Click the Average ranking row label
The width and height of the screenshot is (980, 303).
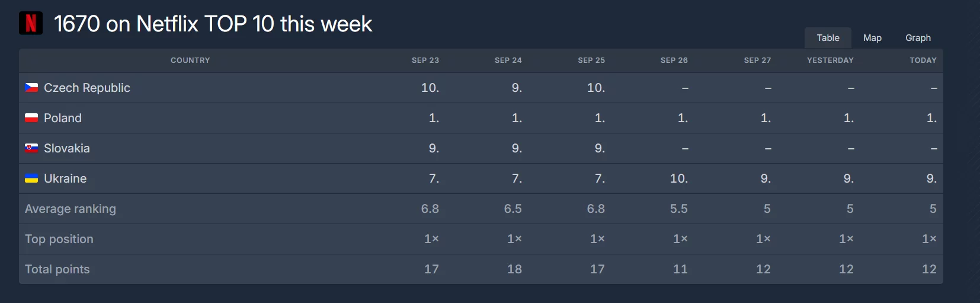(x=71, y=209)
